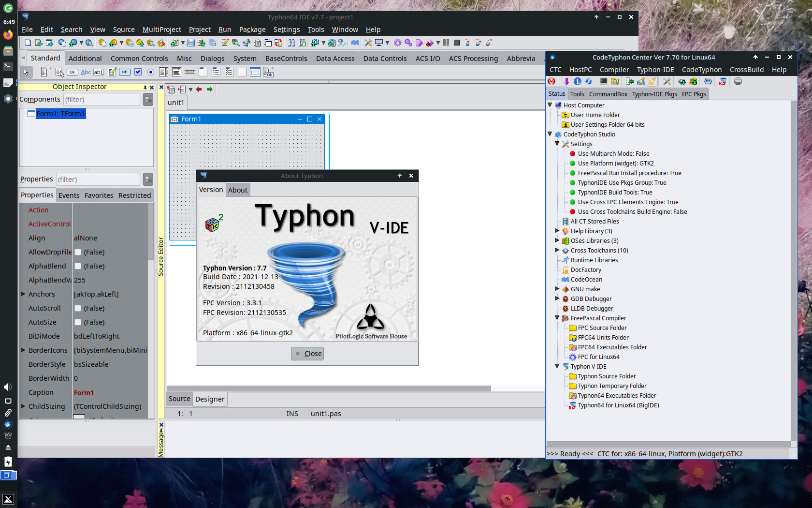Toggle the AlphaBlend property checkbox
The image size is (812, 508).
tap(78, 266)
